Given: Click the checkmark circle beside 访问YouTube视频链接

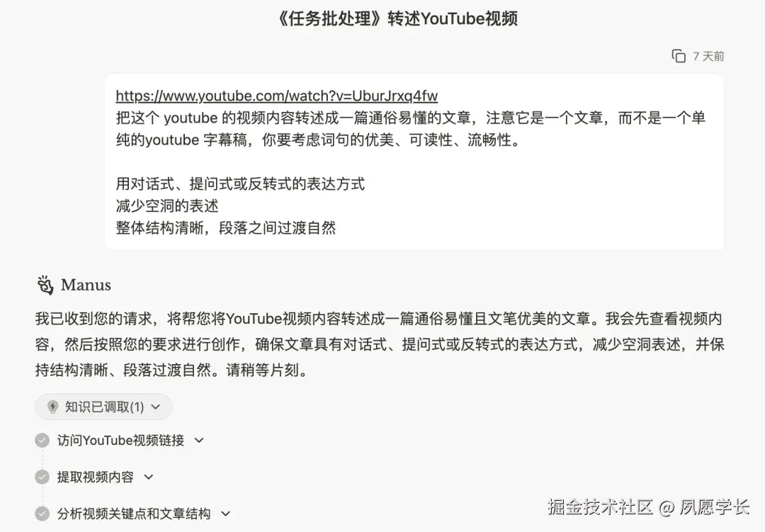Looking at the screenshot, I should [42, 440].
